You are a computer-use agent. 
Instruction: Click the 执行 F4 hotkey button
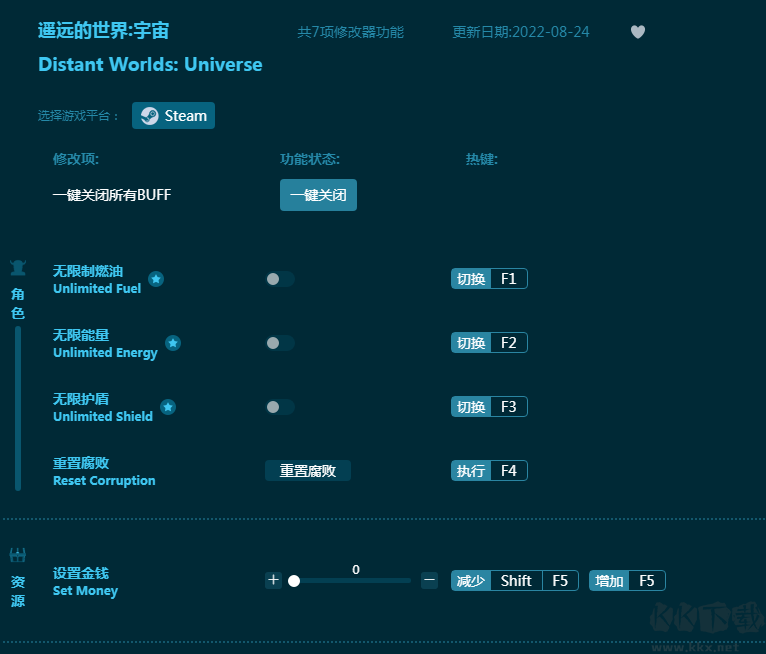click(x=489, y=470)
